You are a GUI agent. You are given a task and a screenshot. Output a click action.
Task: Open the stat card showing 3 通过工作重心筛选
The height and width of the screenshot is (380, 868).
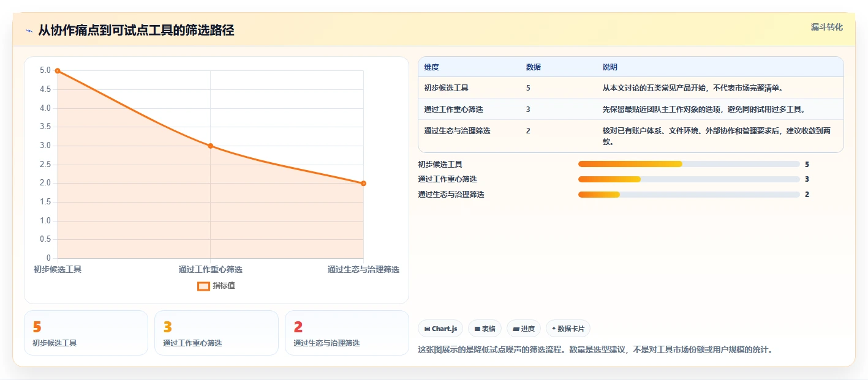coord(216,333)
